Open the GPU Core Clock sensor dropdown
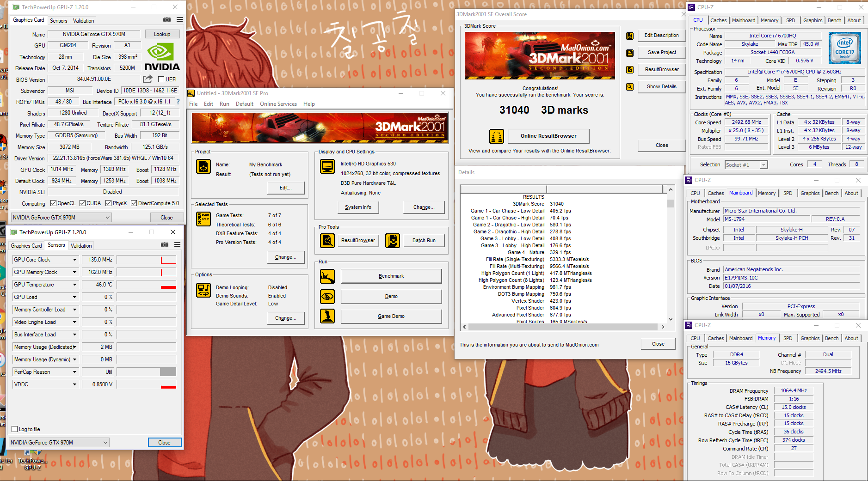 pyautogui.click(x=74, y=260)
